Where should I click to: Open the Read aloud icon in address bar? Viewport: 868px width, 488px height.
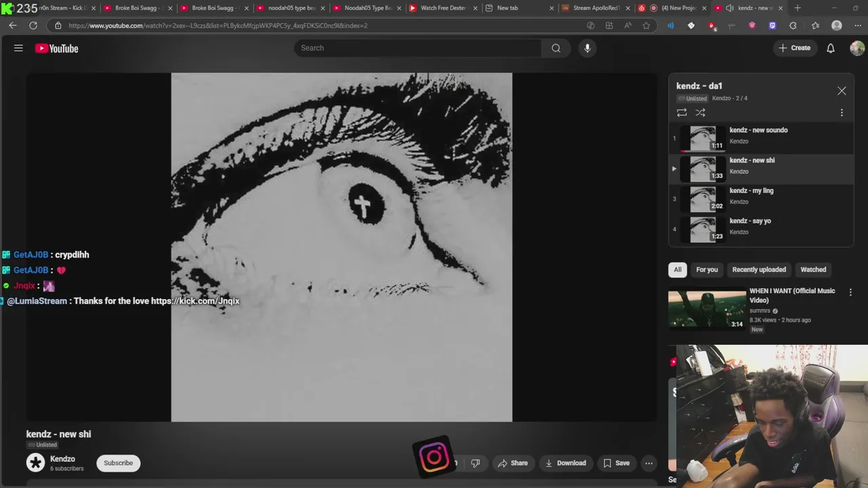pyautogui.click(x=627, y=25)
